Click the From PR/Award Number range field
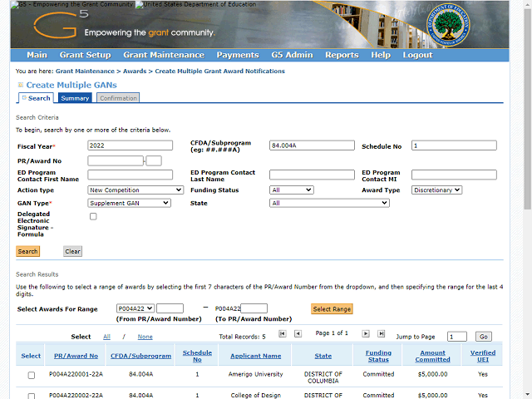 [170, 308]
